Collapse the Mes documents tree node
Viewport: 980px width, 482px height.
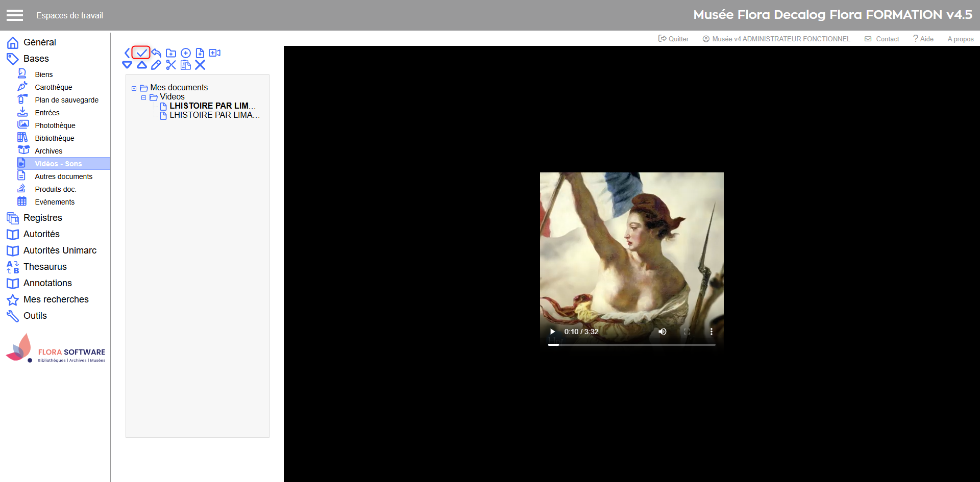[x=134, y=88]
